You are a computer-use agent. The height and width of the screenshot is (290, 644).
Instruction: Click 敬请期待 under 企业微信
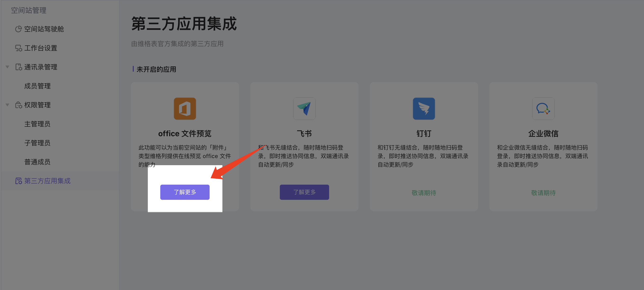click(x=543, y=193)
